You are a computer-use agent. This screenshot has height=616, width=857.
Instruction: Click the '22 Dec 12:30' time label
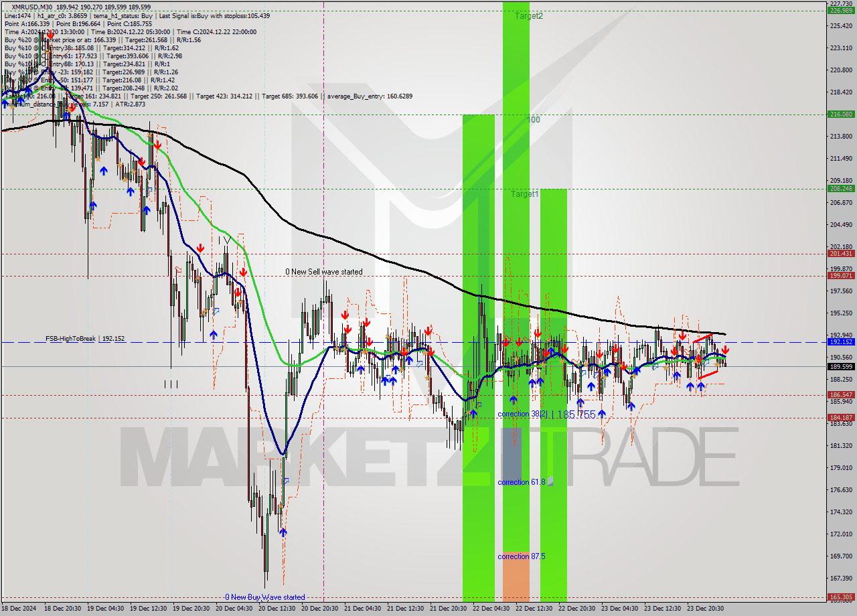(534, 609)
